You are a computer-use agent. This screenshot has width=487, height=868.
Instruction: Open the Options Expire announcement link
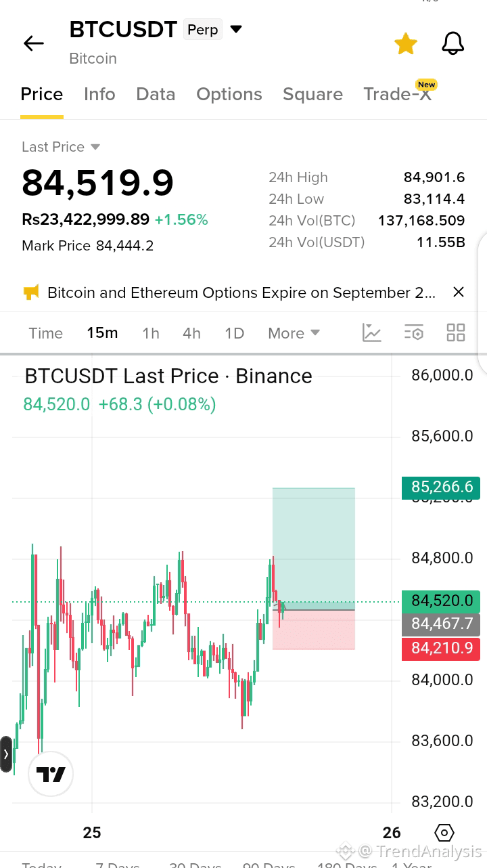(x=241, y=292)
